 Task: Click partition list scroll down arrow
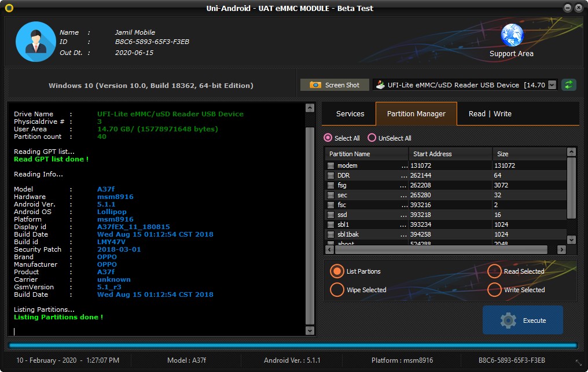(571, 240)
